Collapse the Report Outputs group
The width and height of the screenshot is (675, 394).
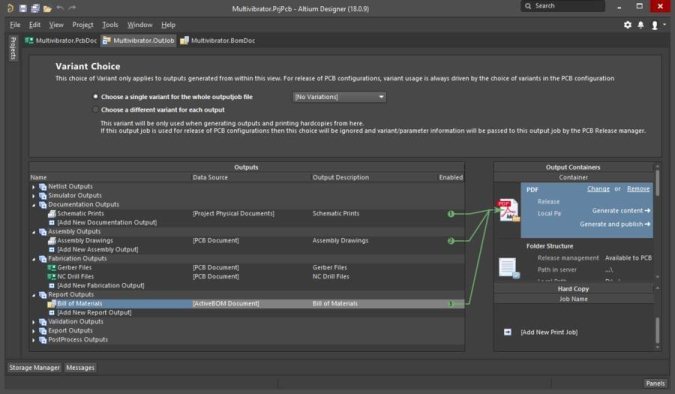pos(34,295)
